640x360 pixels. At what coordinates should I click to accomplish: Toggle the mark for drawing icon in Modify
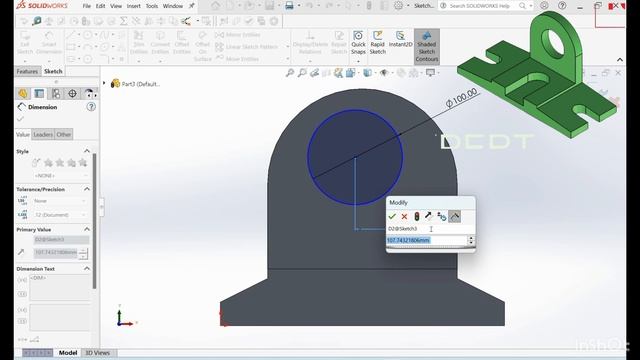[x=454, y=216]
